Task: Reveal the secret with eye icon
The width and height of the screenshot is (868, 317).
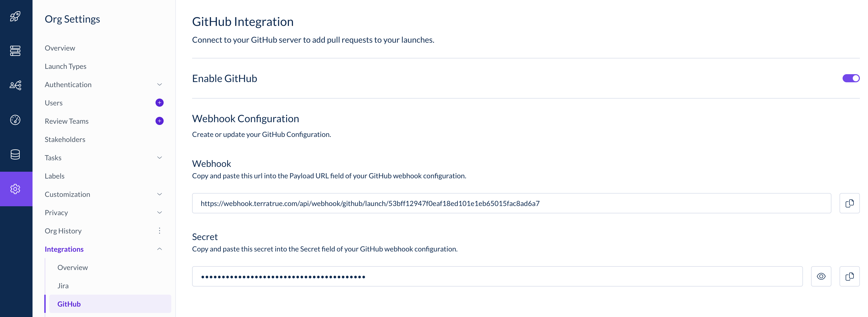Action: tap(821, 276)
